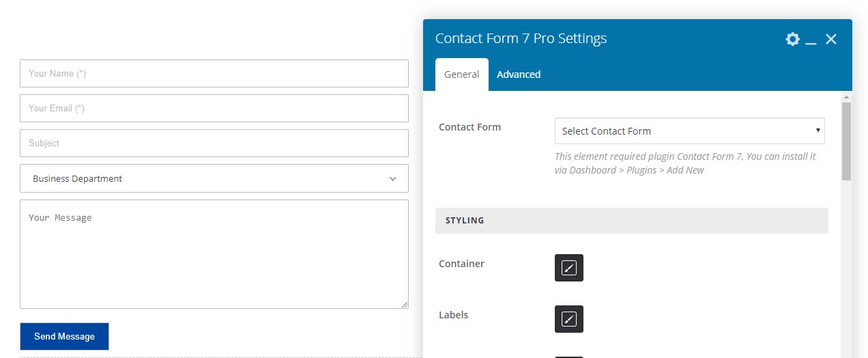
Task: Minimize the Contact Form 7 settings panel
Action: [811, 40]
